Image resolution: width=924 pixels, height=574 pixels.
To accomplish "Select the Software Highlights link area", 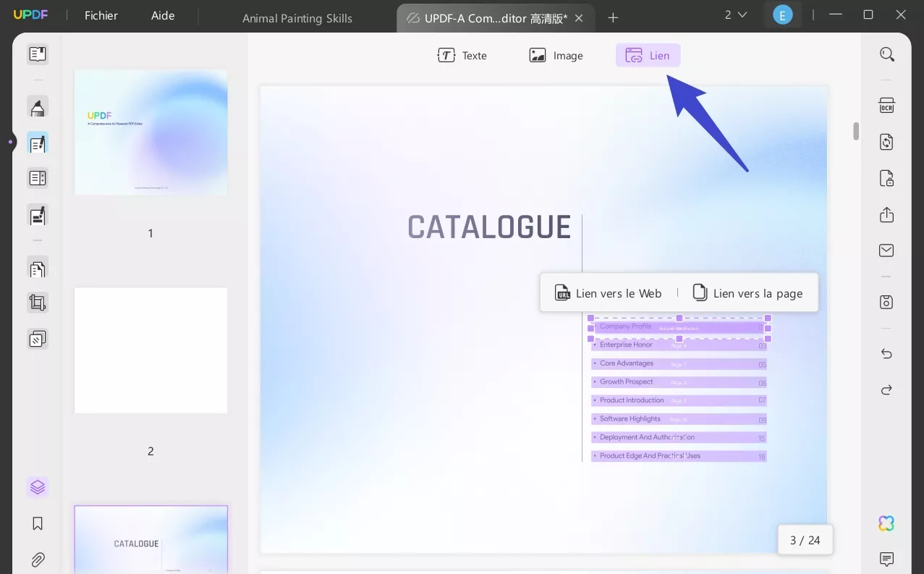I will click(679, 419).
